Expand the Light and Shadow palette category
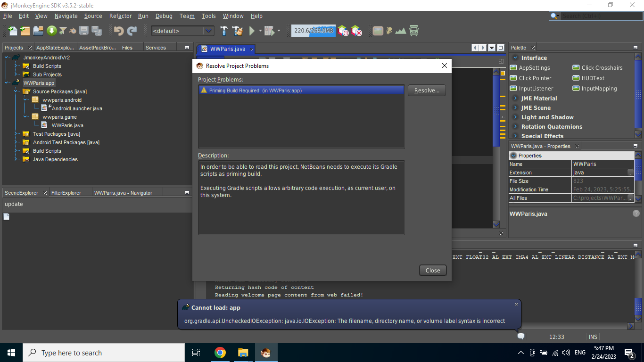This screenshot has height=362, width=644. (515, 117)
